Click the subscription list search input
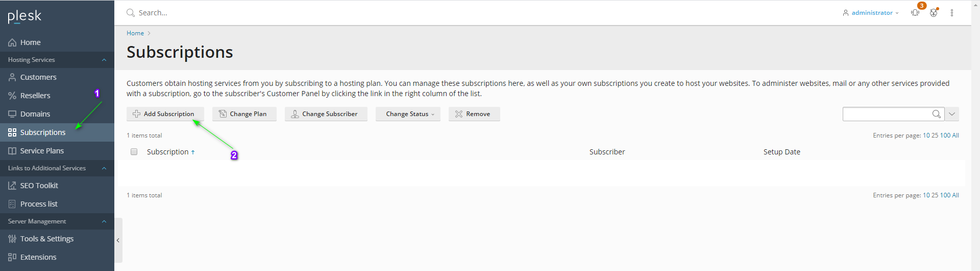This screenshot has width=980, height=271. point(886,114)
